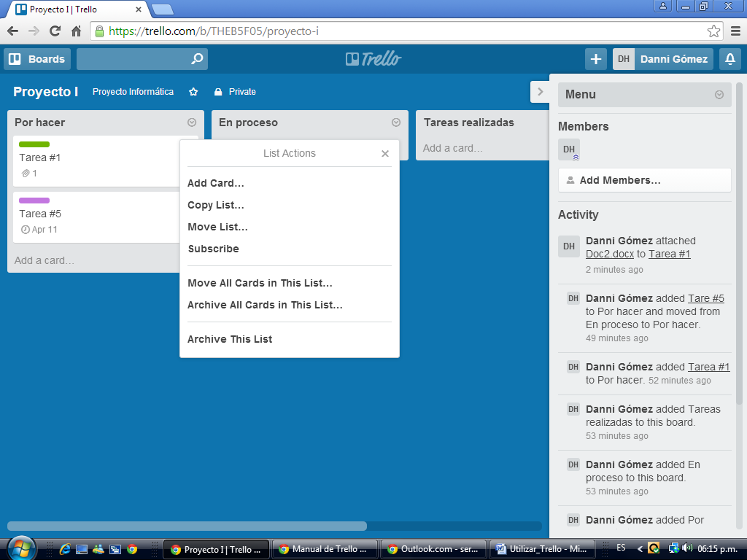The image size is (747, 560).
Task: Open Tarea #1 link in attached activity
Action: tap(670, 254)
